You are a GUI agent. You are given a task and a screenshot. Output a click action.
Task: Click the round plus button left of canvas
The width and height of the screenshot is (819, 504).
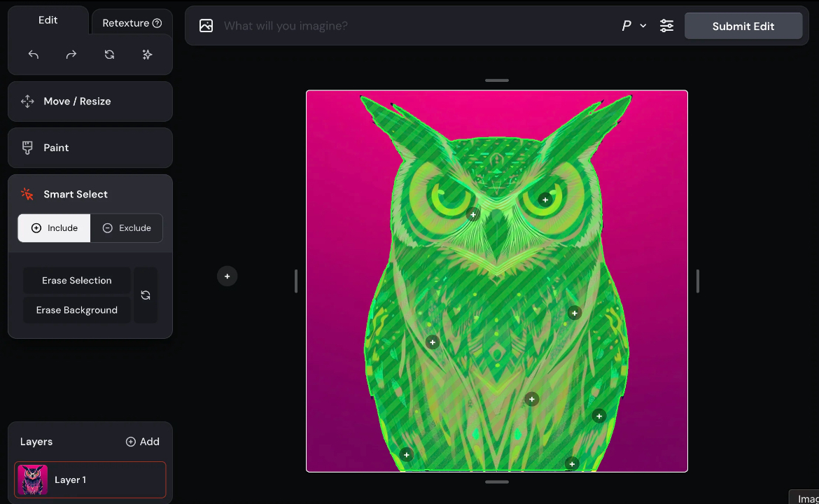point(227,276)
